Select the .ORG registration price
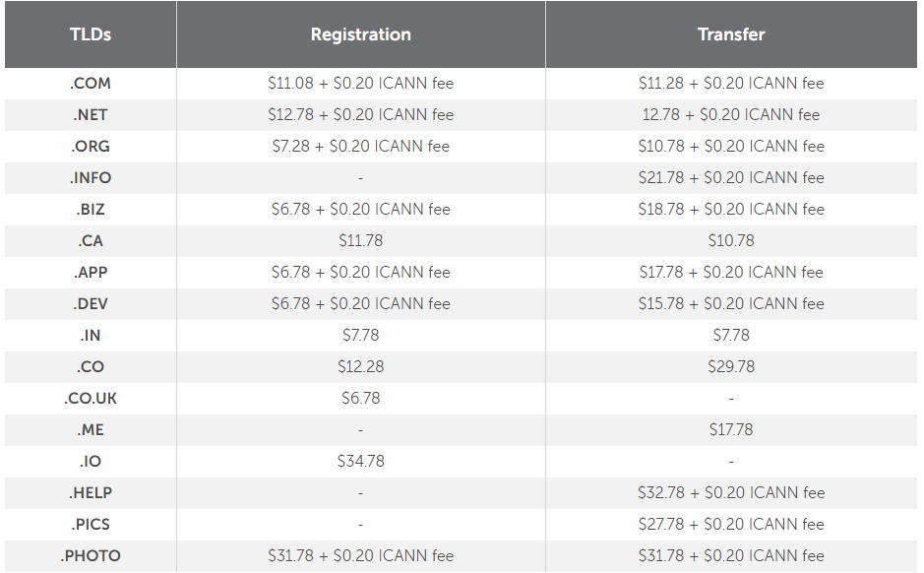 [x=360, y=147]
